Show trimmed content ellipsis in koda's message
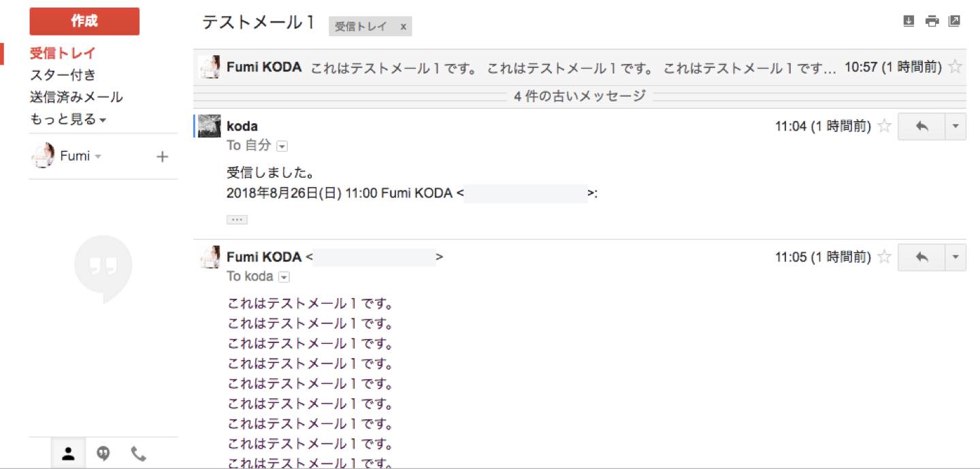Viewport: 980px width, 469px height. (x=237, y=220)
